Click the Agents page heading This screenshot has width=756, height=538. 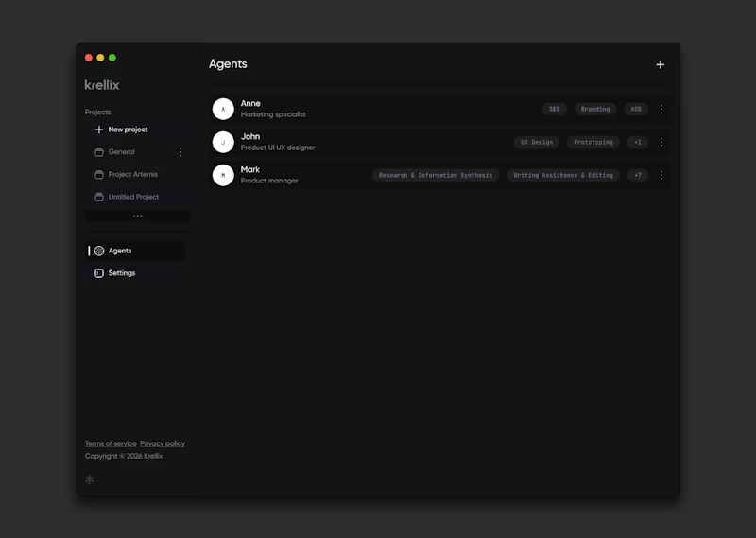pyautogui.click(x=228, y=64)
